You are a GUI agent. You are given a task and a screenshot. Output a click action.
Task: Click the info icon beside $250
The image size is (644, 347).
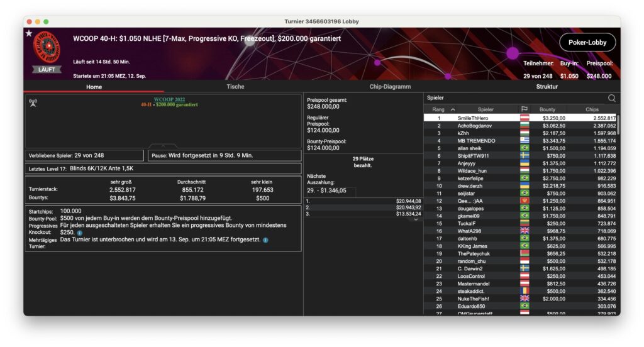click(x=80, y=233)
